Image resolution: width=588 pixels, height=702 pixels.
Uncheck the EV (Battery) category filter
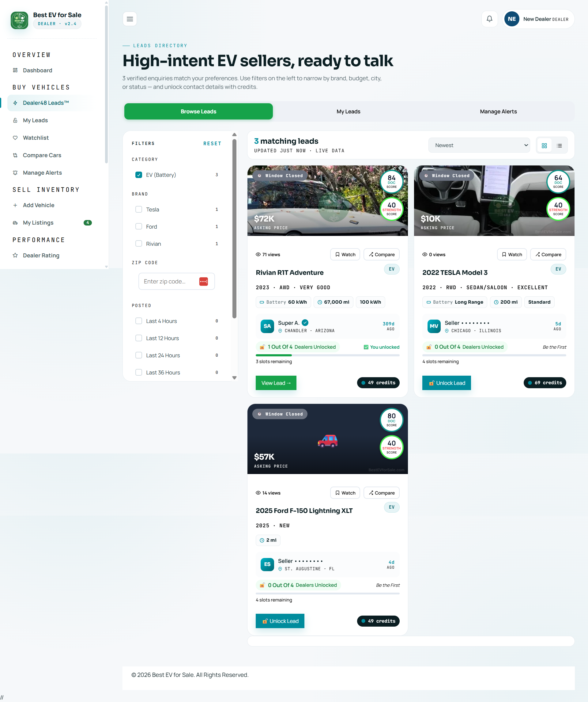pos(139,175)
